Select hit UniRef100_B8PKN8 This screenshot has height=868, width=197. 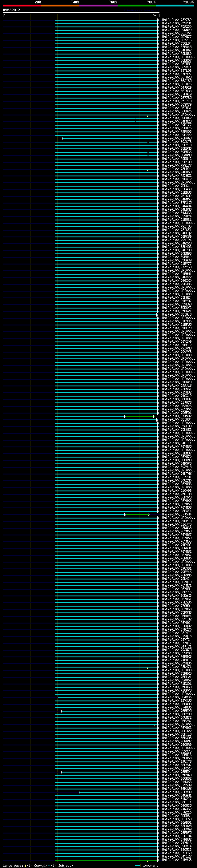177,460
